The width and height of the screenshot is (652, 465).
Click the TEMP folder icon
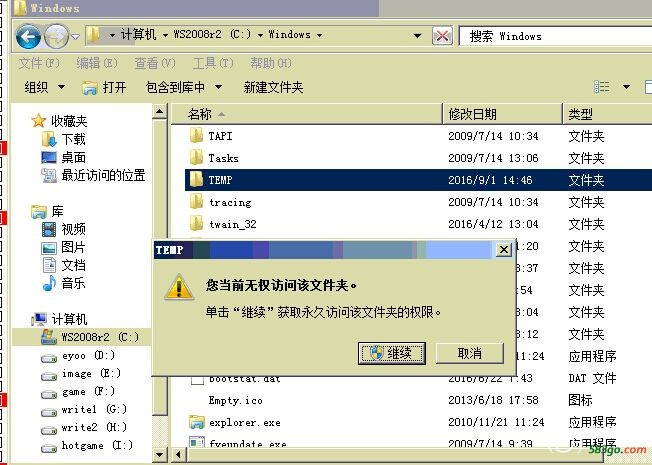tap(196, 180)
